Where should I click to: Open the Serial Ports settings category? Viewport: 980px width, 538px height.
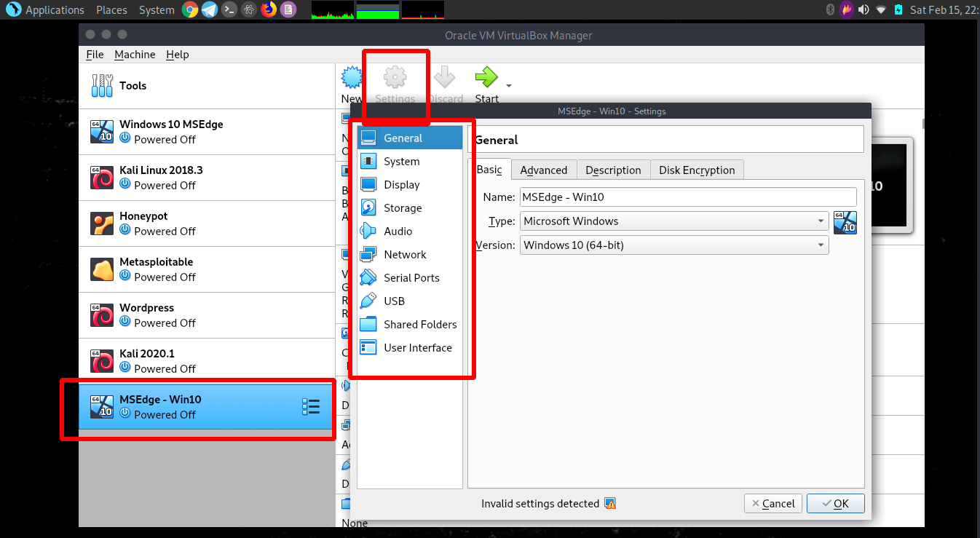(x=410, y=277)
